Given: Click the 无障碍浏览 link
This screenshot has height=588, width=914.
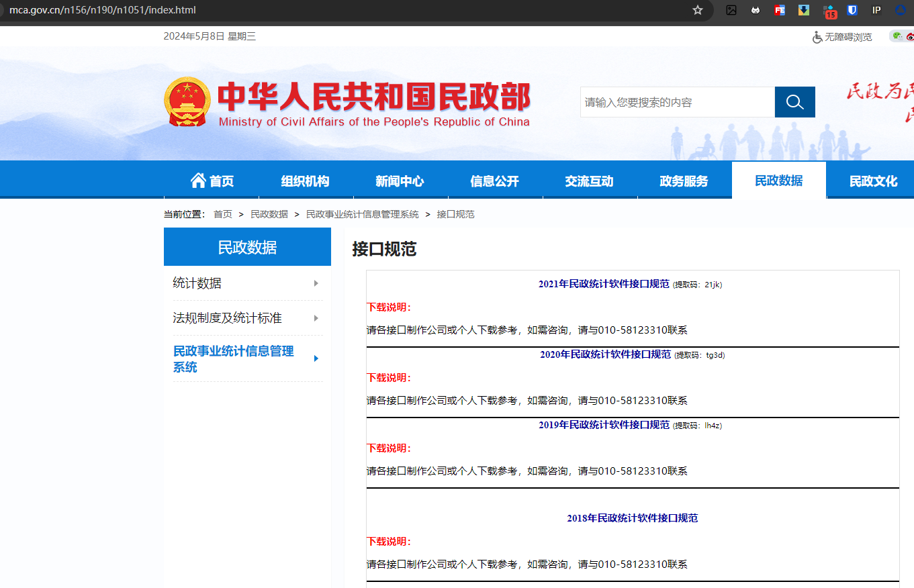Looking at the screenshot, I should tap(848, 37).
